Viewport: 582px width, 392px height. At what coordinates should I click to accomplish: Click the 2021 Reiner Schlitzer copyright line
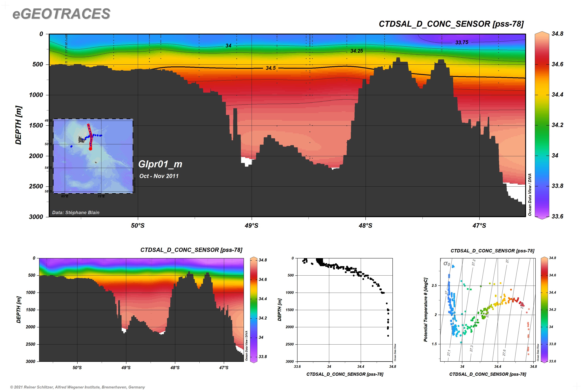point(78,387)
